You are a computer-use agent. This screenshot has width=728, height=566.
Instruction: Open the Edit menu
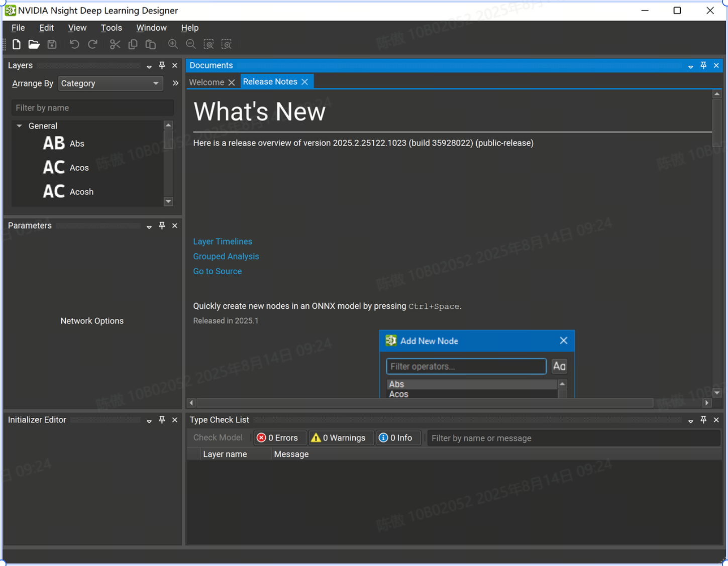[x=47, y=28]
